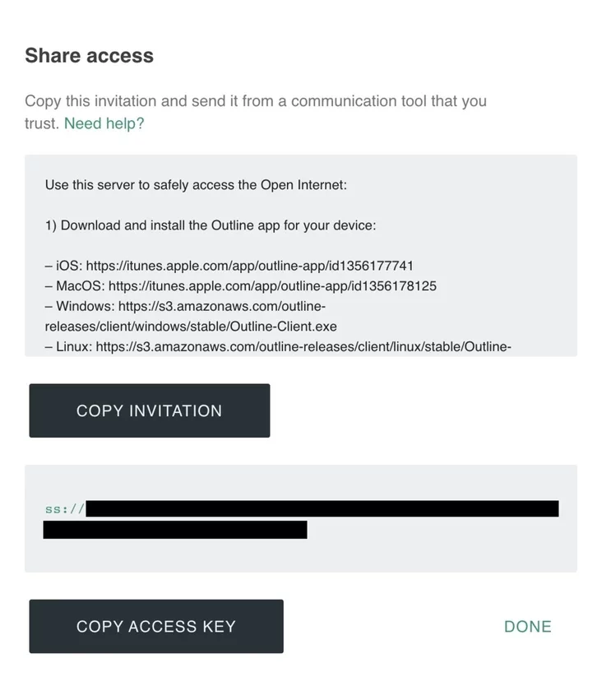
Task: Click the first redacted access key line
Action: (x=322, y=509)
